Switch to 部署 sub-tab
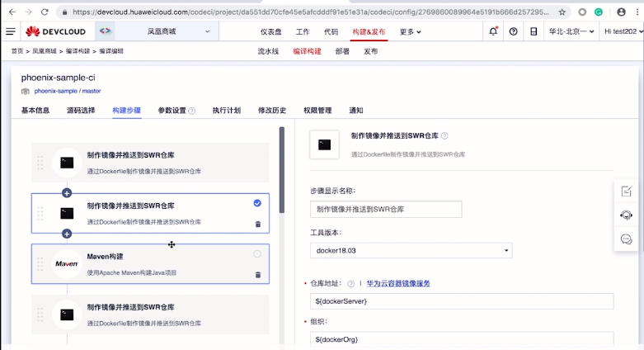The image size is (644, 350). pos(342,51)
